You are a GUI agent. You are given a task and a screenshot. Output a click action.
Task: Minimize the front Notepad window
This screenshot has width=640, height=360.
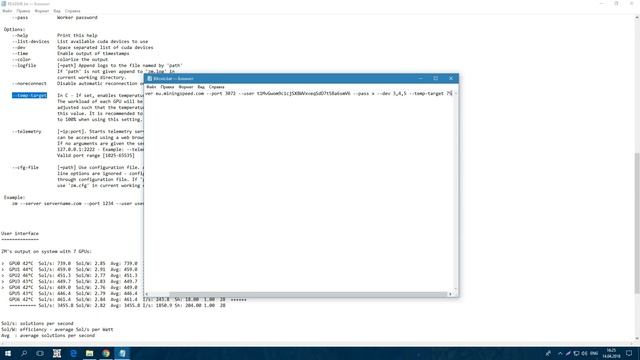pyautogui.click(x=420, y=78)
